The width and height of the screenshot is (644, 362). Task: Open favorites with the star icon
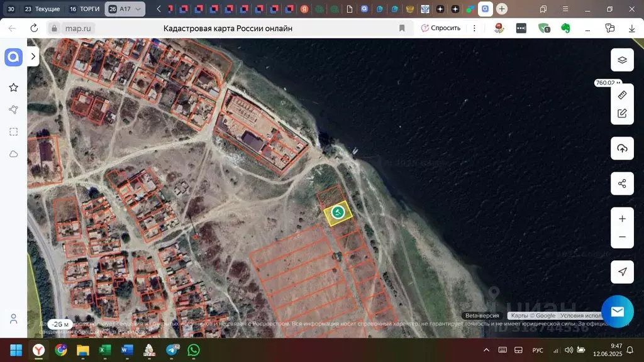pyautogui.click(x=14, y=87)
